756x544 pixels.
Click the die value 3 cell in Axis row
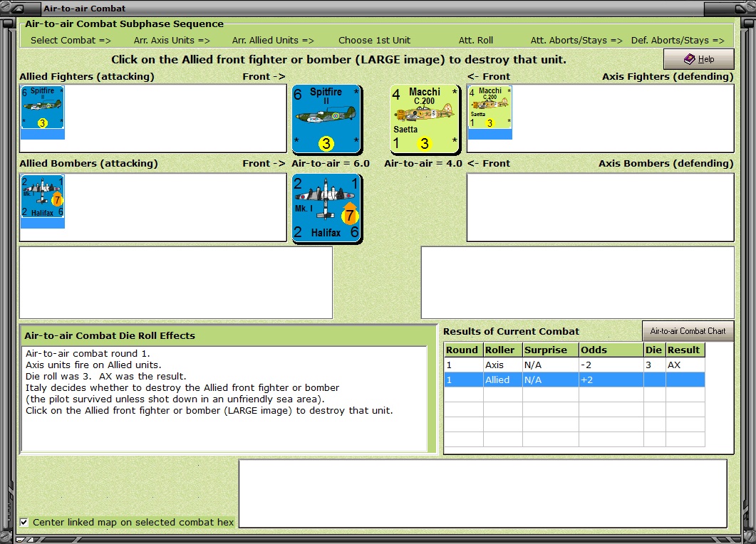pos(654,365)
